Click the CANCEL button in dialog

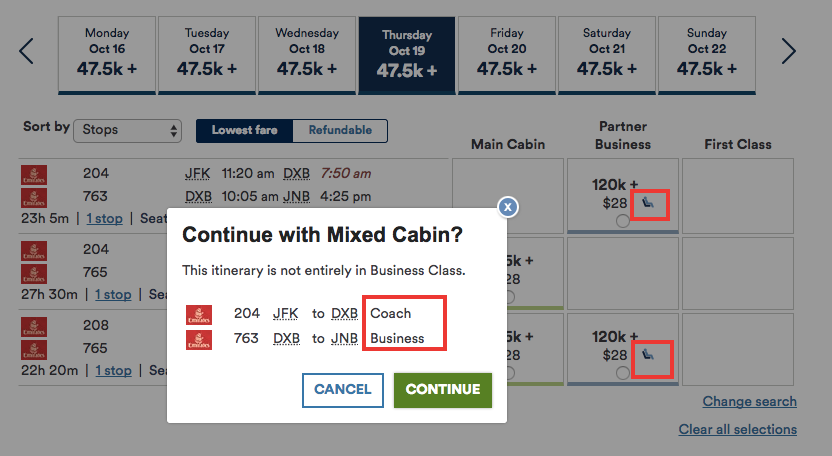point(343,390)
